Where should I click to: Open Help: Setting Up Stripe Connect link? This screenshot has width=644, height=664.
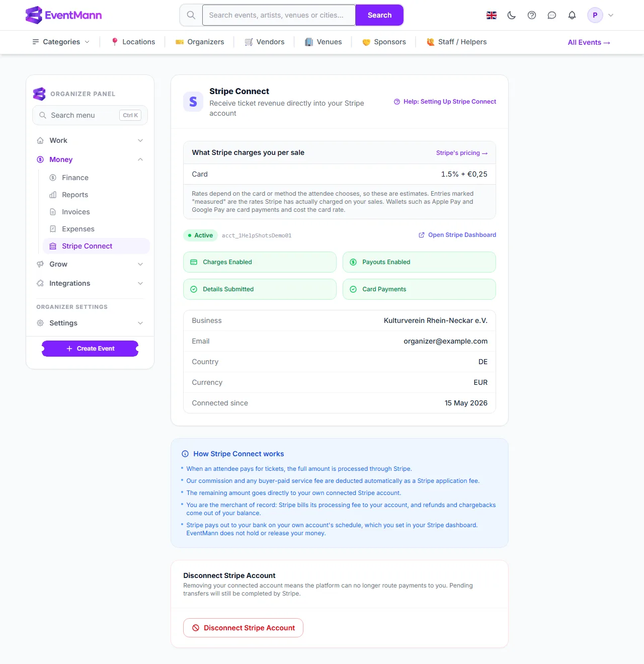tap(445, 102)
